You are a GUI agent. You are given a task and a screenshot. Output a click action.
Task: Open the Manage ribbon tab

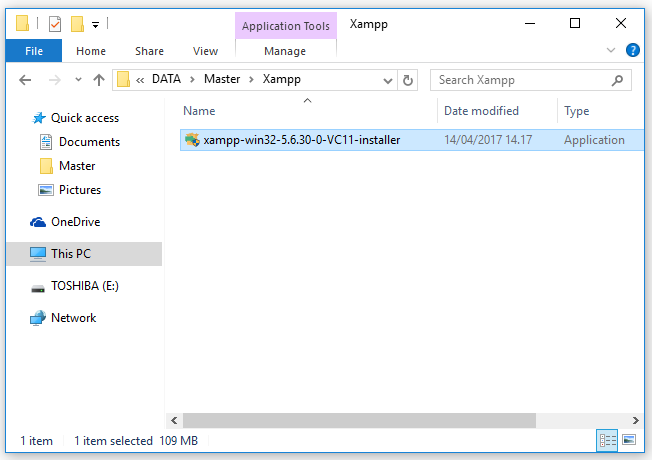(285, 51)
